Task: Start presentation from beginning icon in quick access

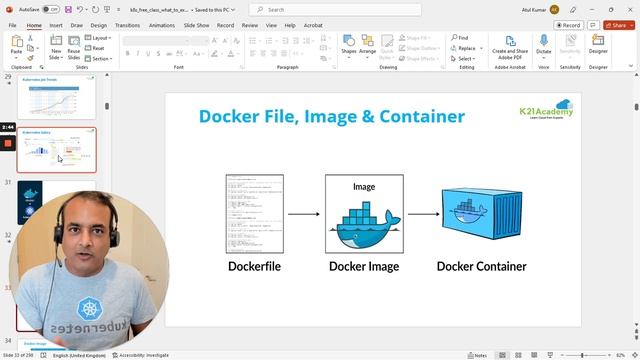Action: pos(107,9)
